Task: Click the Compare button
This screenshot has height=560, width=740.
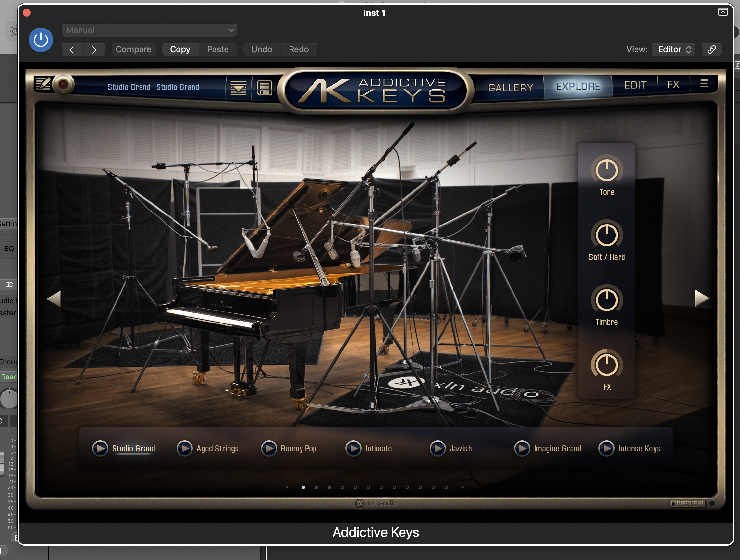Action: (133, 50)
